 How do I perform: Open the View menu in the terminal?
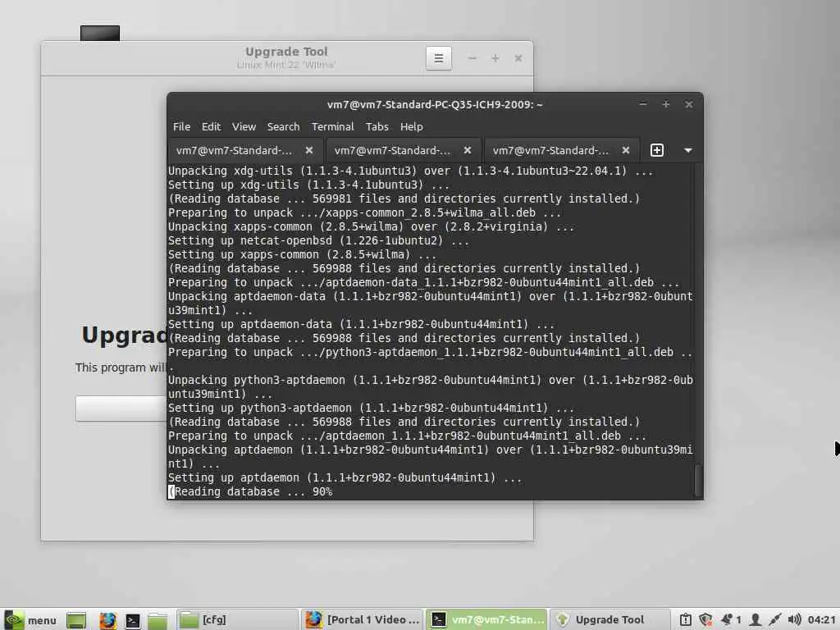coord(244,127)
